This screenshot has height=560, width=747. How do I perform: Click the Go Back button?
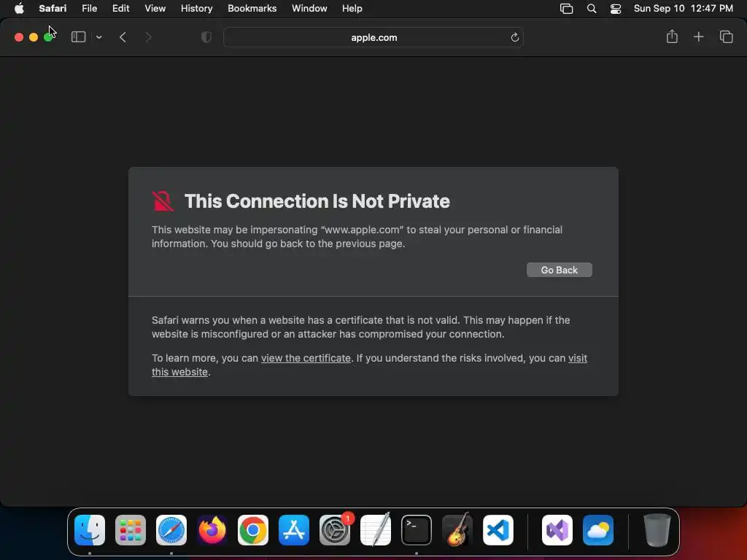pyautogui.click(x=560, y=270)
